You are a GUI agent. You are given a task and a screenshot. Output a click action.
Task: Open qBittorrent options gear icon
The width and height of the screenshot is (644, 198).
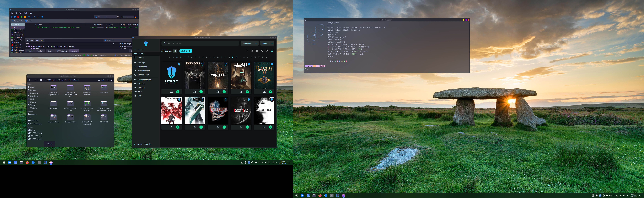42,17
